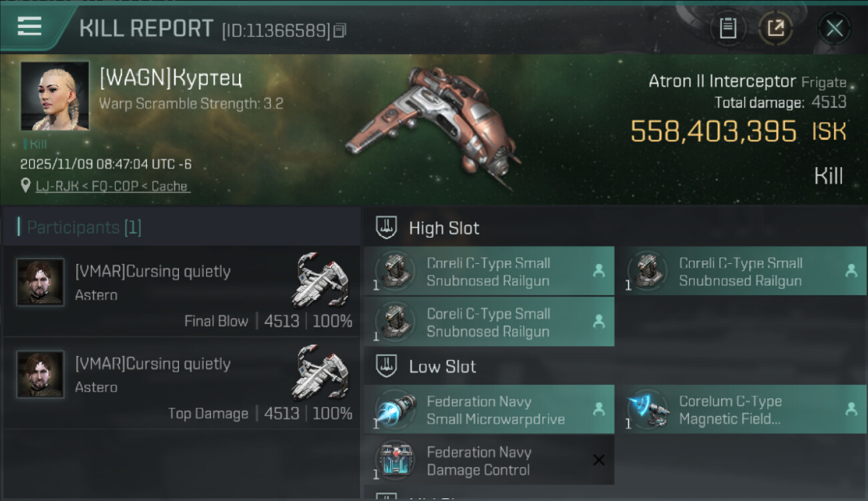
Task: Copy the kill report ID icon
Action: (340, 30)
